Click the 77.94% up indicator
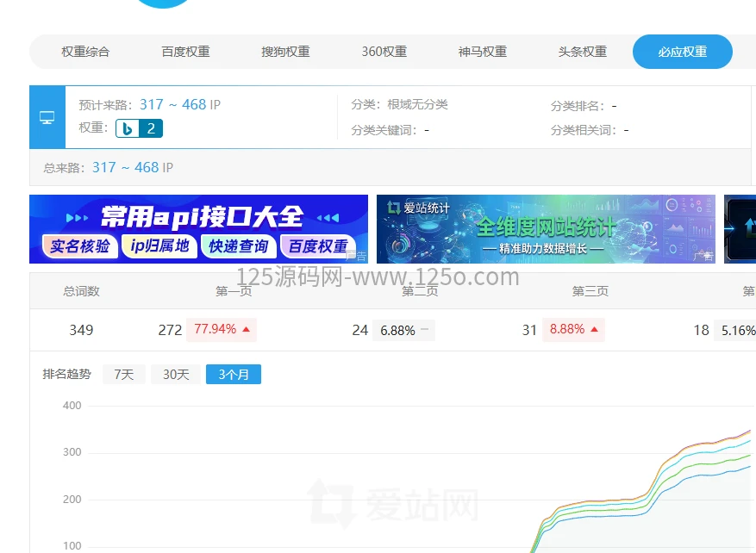The height and width of the screenshot is (553, 756). point(222,330)
